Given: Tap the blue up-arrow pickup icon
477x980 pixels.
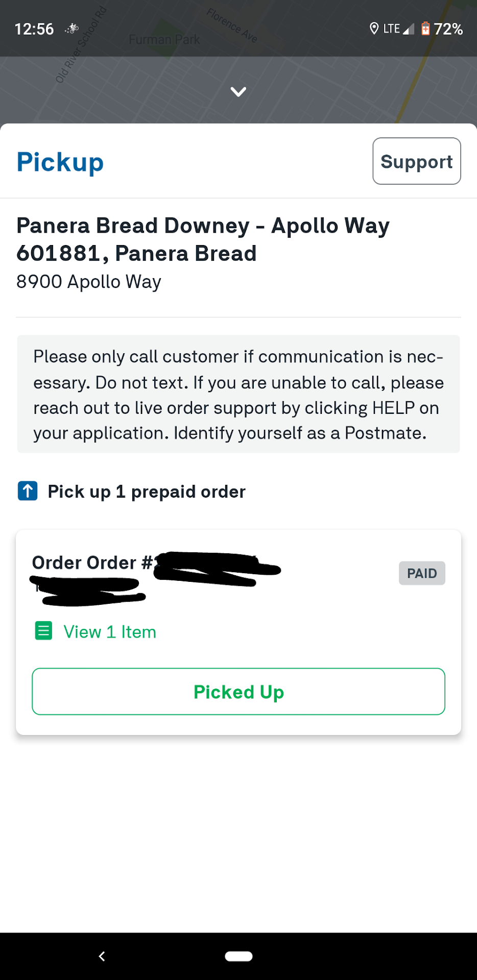Looking at the screenshot, I should (x=28, y=491).
